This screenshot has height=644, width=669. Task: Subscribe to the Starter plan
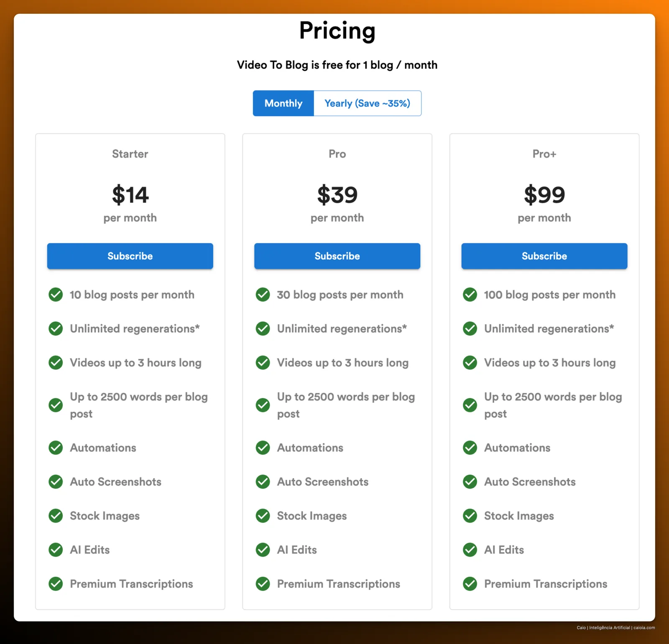[130, 256]
